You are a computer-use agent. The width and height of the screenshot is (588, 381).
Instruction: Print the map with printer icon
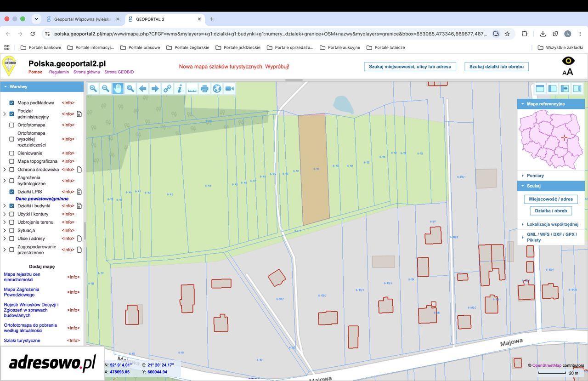[x=205, y=89]
